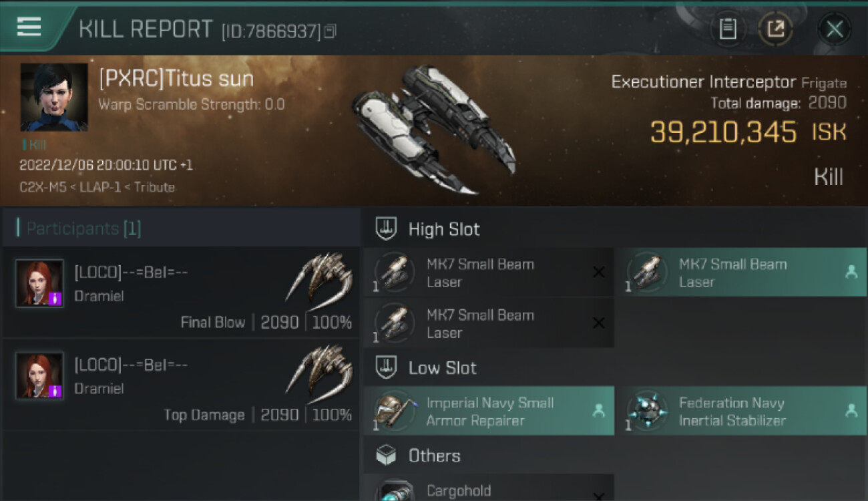Close the Kill Report window

coord(835,29)
